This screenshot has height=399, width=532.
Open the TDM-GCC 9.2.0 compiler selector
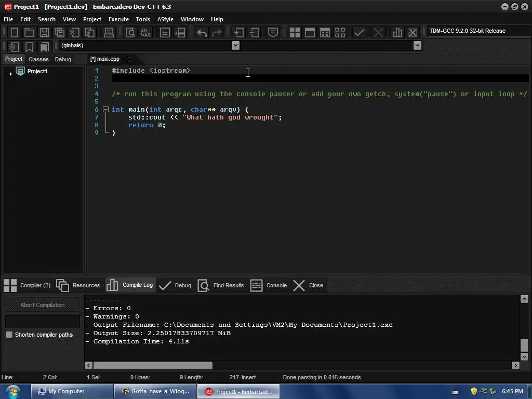[x=478, y=31]
